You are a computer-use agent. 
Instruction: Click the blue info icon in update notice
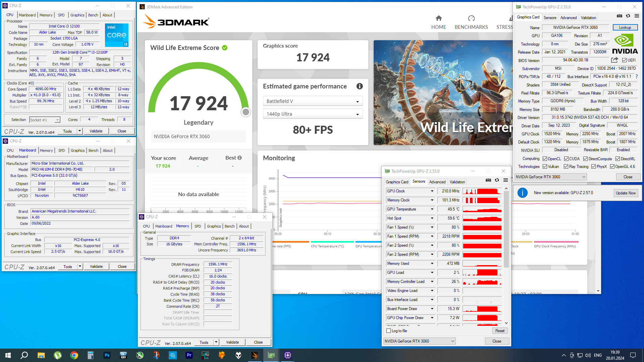tap(523, 193)
